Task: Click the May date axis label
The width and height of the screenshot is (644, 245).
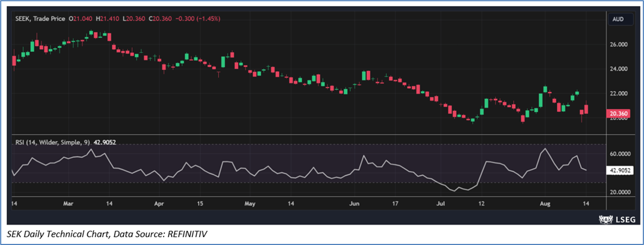Action: [x=249, y=203]
